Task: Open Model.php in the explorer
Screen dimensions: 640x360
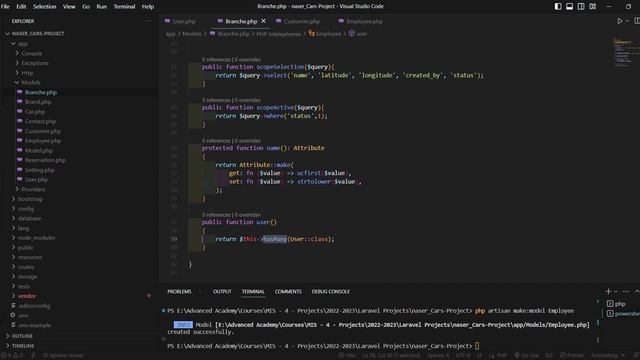Action: point(39,151)
